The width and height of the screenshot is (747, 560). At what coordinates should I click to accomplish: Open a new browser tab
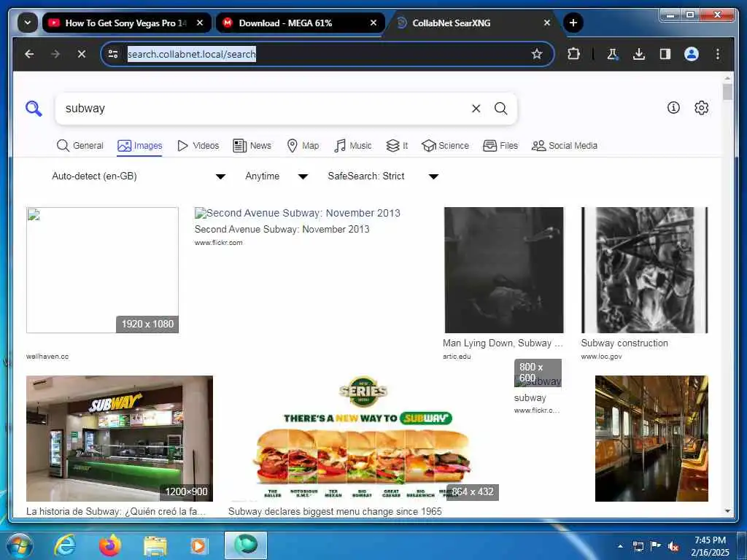coord(573,23)
